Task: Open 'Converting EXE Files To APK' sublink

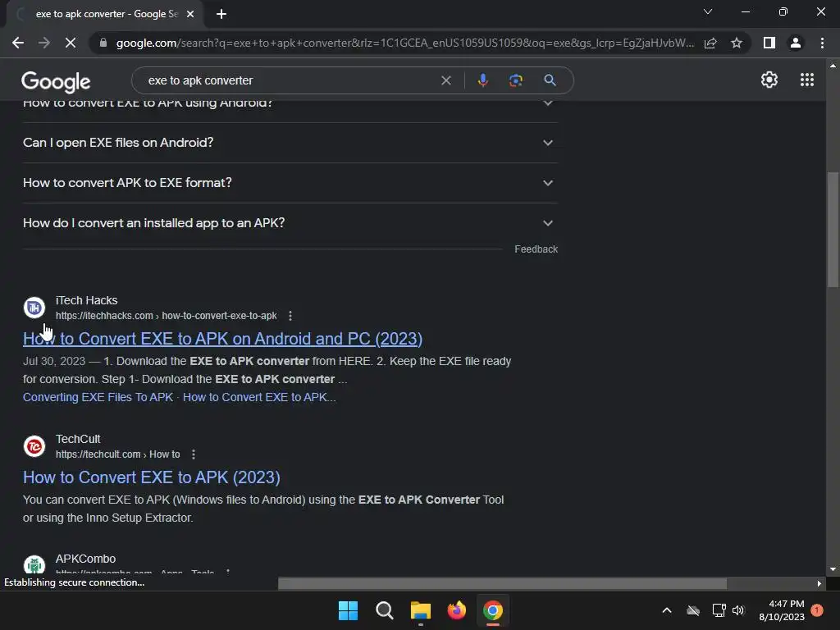Action: pos(98,397)
